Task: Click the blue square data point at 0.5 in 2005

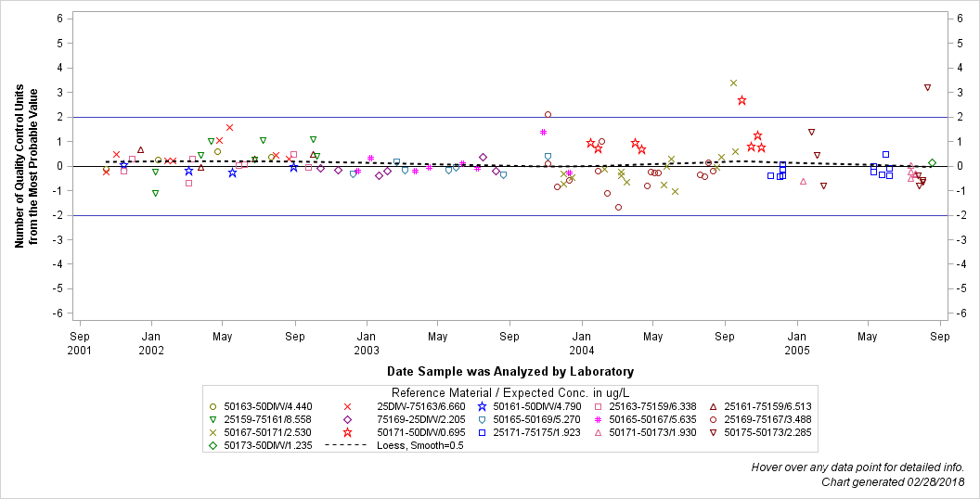Action: (x=885, y=154)
